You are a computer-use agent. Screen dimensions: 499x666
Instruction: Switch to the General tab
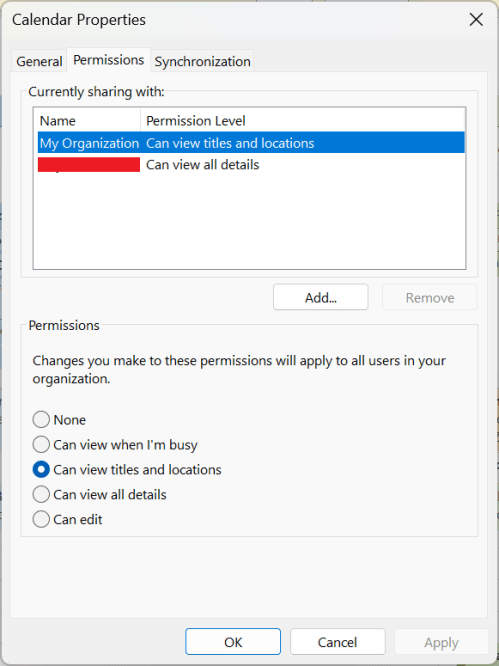(x=39, y=61)
